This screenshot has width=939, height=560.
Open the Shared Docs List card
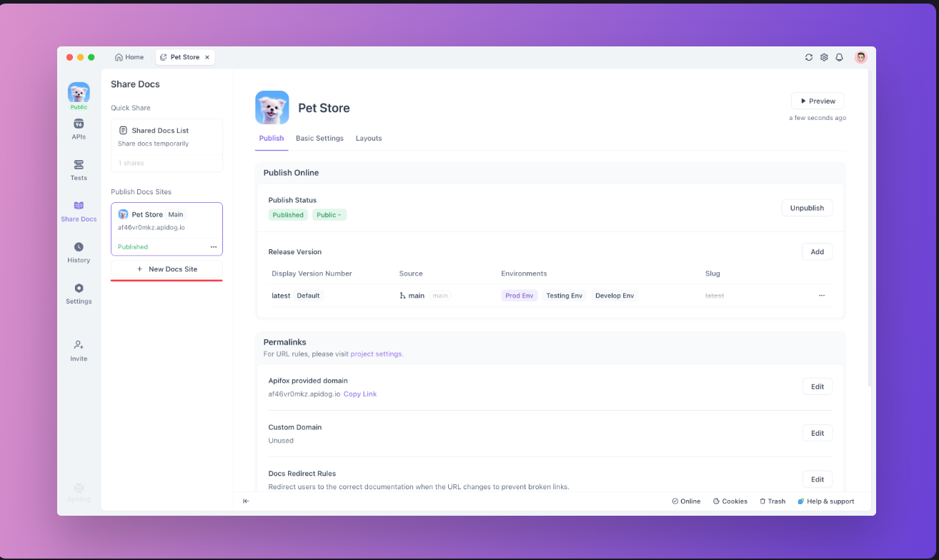click(167, 137)
